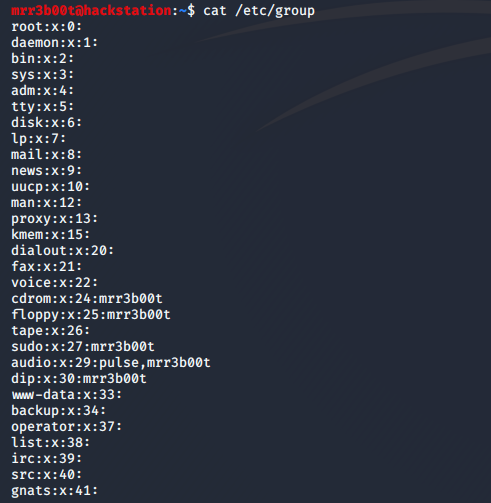Click the www-data:x:33: line
Image resolution: width=491 pixels, height=503 pixels.
tap(67, 395)
